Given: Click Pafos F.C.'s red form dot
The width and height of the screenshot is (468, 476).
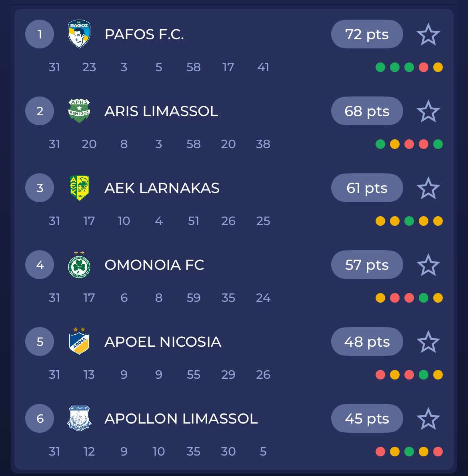Looking at the screenshot, I should [x=423, y=67].
